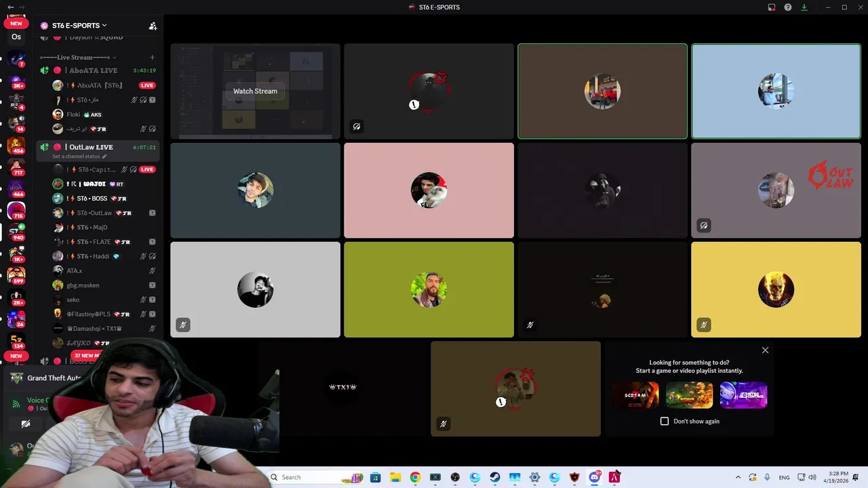The image size is (868, 488).
Task: Open the server with 3K+ badge
Action: point(16,82)
